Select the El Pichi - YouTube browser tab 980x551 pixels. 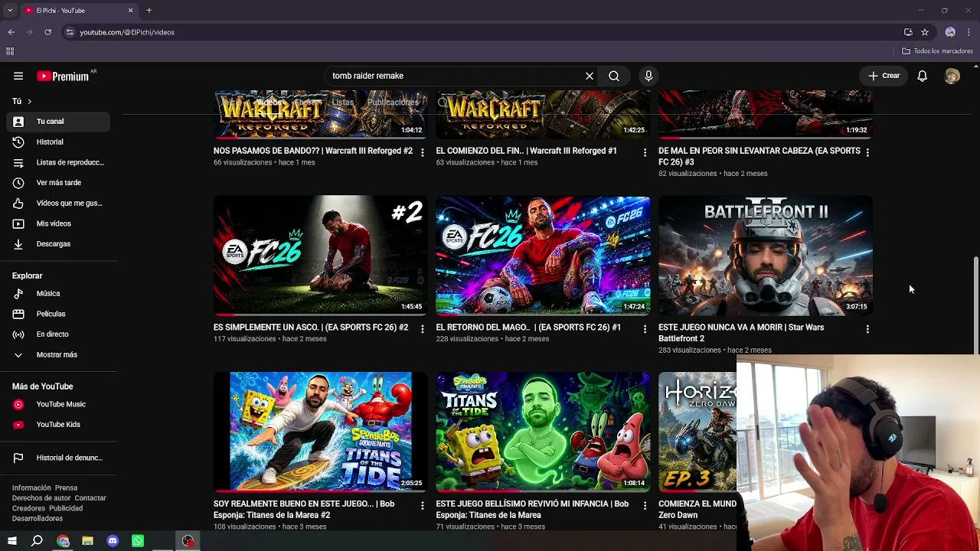coord(78,10)
